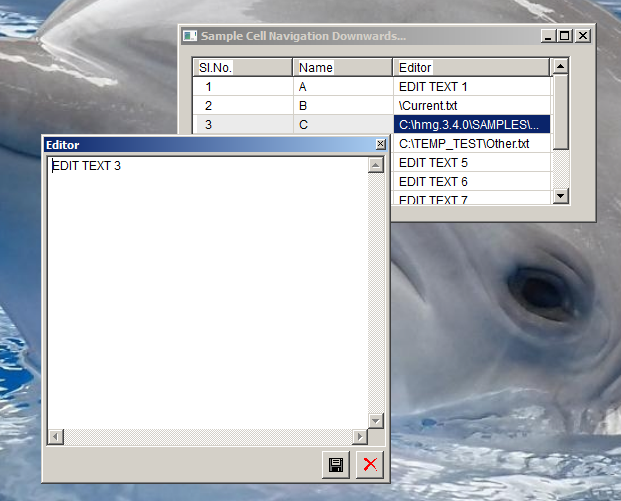Click the Sample Cell Navigation Downwards title bar
The image size is (621, 501).
[x=360, y=36]
